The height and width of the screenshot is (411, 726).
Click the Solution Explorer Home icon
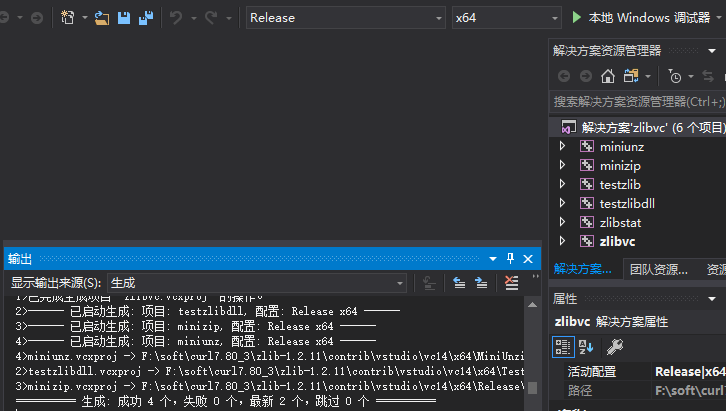pyautogui.click(x=608, y=75)
